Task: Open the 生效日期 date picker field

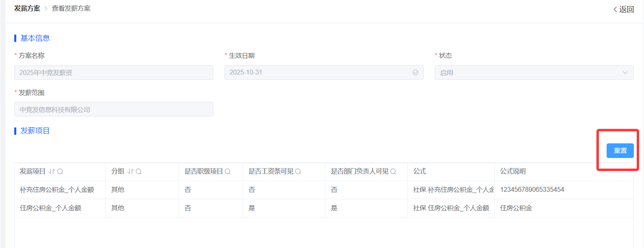Action: pyautogui.click(x=317, y=72)
